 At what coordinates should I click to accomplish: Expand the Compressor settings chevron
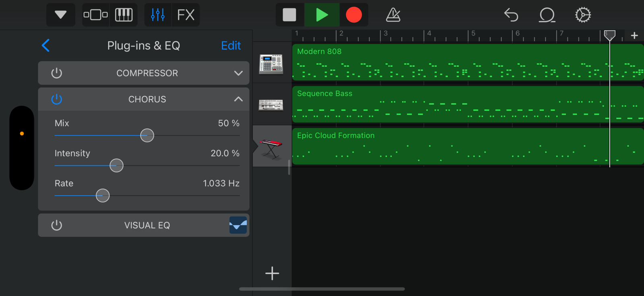coord(238,73)
